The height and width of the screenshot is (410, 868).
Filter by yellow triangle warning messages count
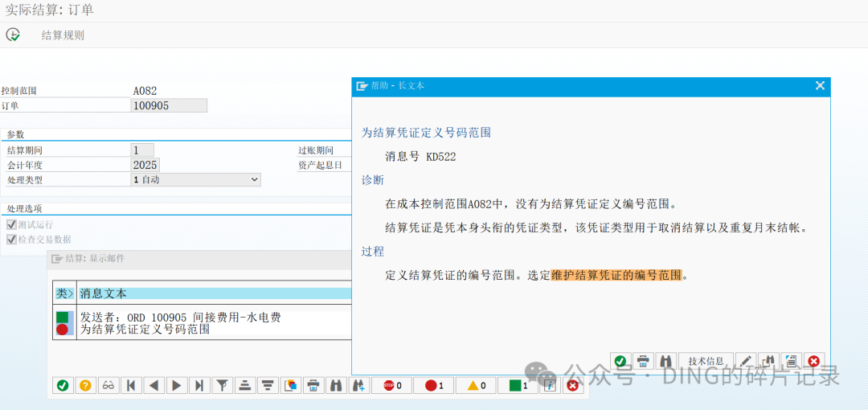476,385
